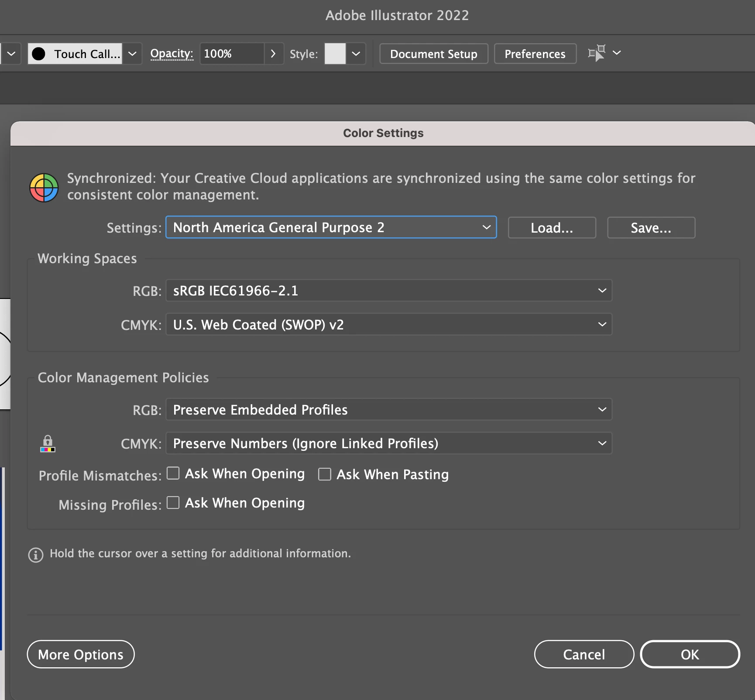Open the CMYK working space dropdown
This screenshot has width=755, height=700.
tap(389, 325)
